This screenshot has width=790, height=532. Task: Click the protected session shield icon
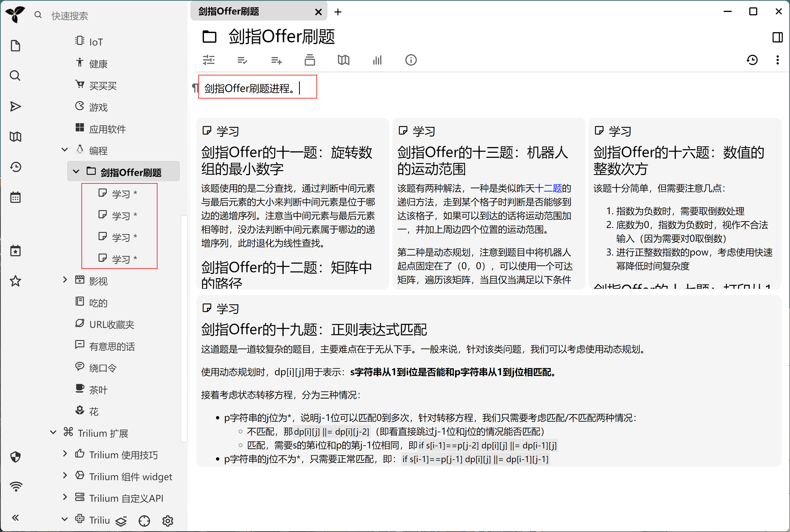click(15, 457)
